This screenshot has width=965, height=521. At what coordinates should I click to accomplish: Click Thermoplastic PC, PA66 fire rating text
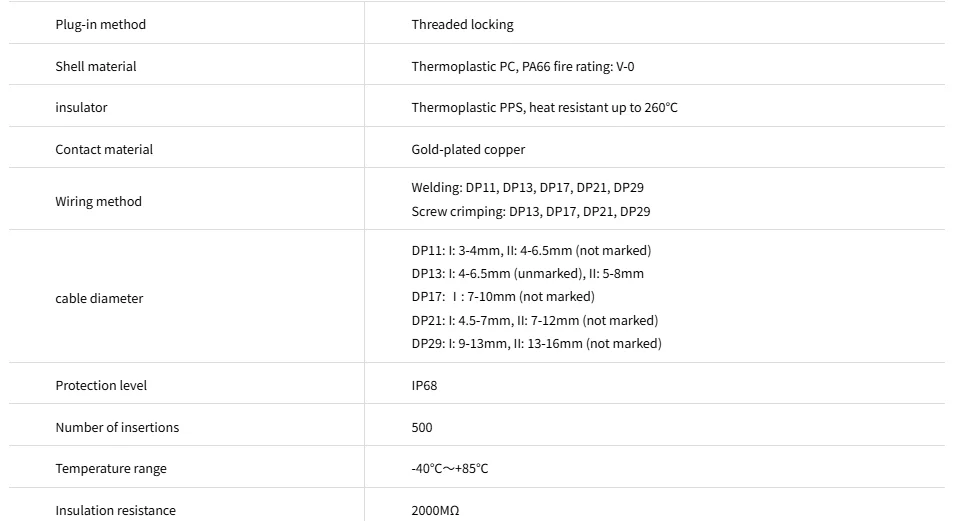pyautogui.click(x=523, y=66)
